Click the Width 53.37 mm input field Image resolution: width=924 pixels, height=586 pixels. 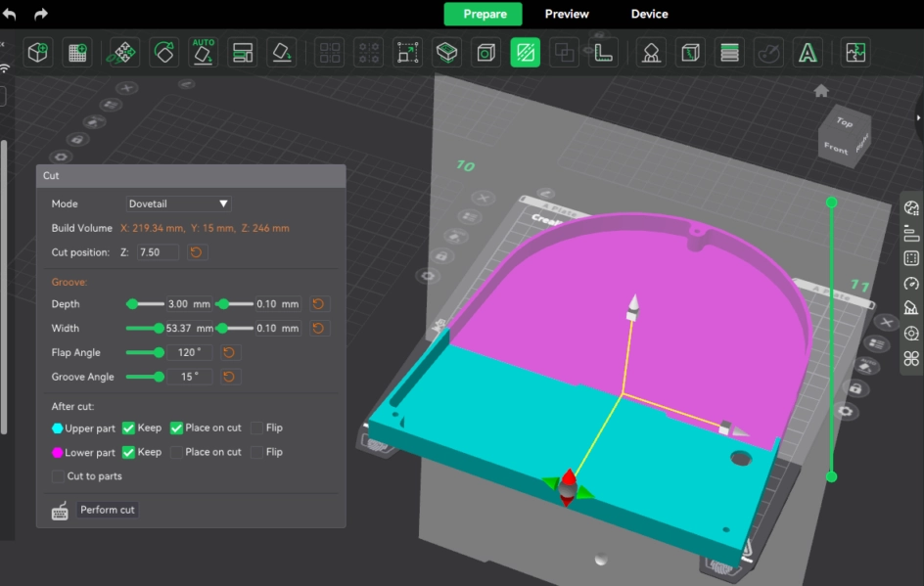pos(189,328)
